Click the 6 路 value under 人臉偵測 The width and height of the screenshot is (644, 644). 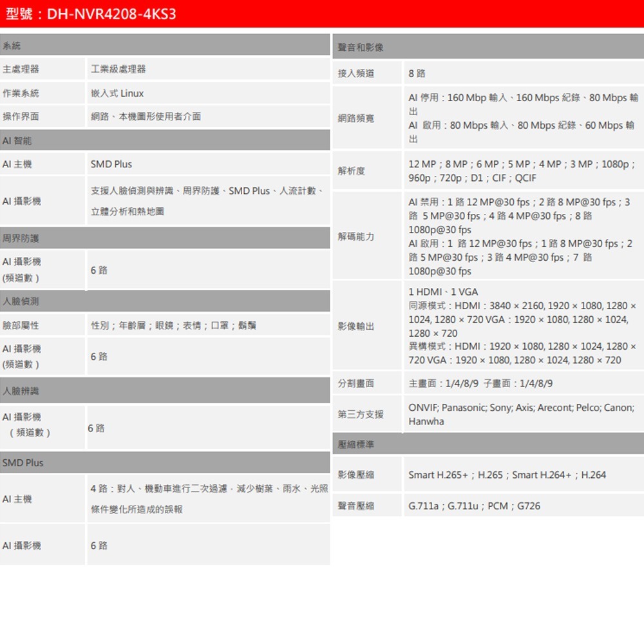point(99,357)
